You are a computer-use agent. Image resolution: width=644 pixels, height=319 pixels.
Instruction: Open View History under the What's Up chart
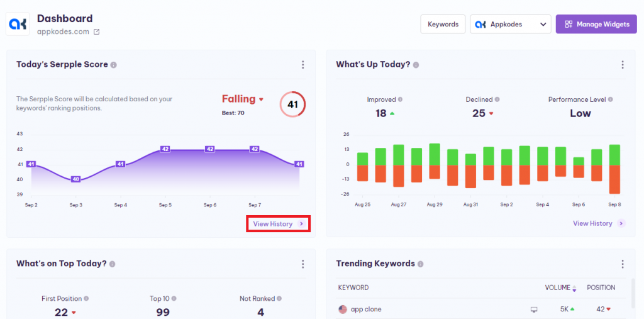point(598,223)
